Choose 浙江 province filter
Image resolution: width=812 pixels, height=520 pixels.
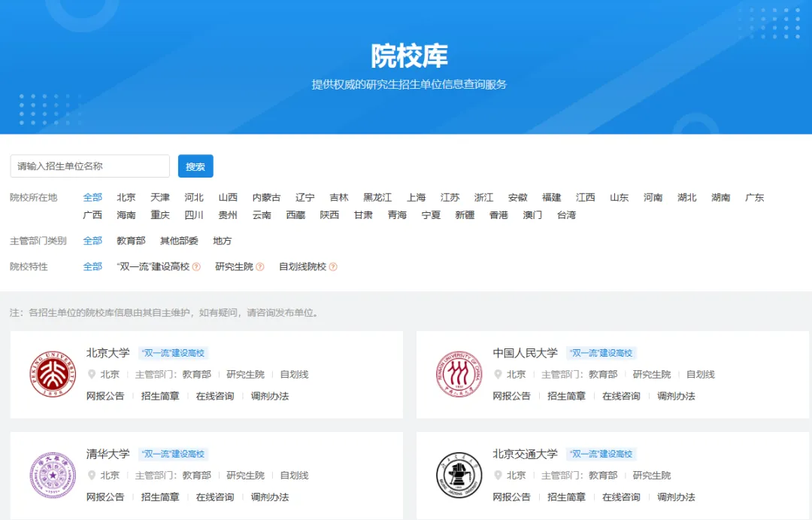click(483, 197)
